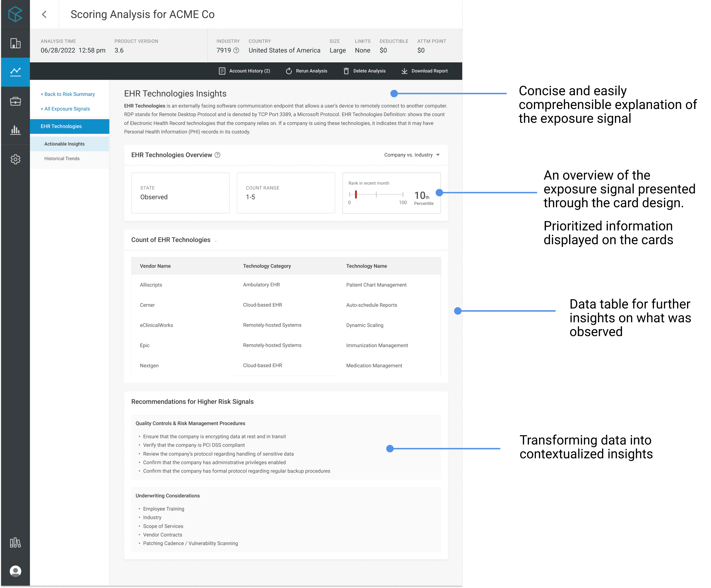The width and height of the screenshot is (711, 588).
Task: Open the bar chart sidebar icon
Action: [x=15, y=130]
